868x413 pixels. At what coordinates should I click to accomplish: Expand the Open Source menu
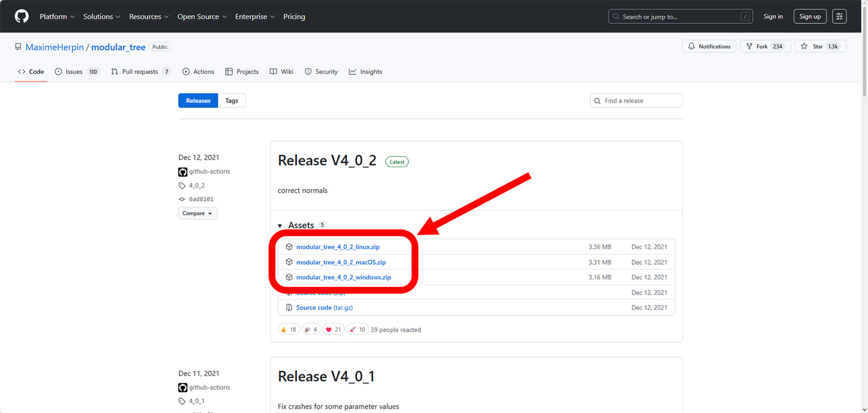[x=202, y=17]
